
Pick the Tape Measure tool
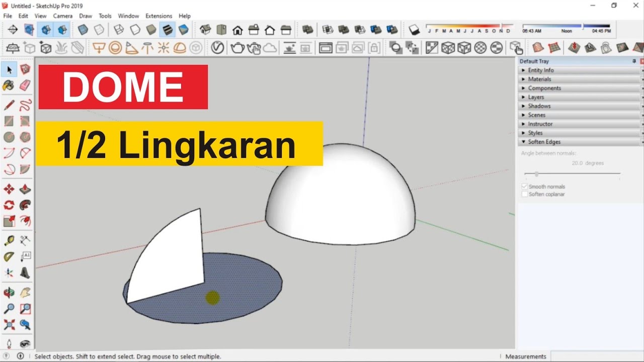(x=9, y=241)
